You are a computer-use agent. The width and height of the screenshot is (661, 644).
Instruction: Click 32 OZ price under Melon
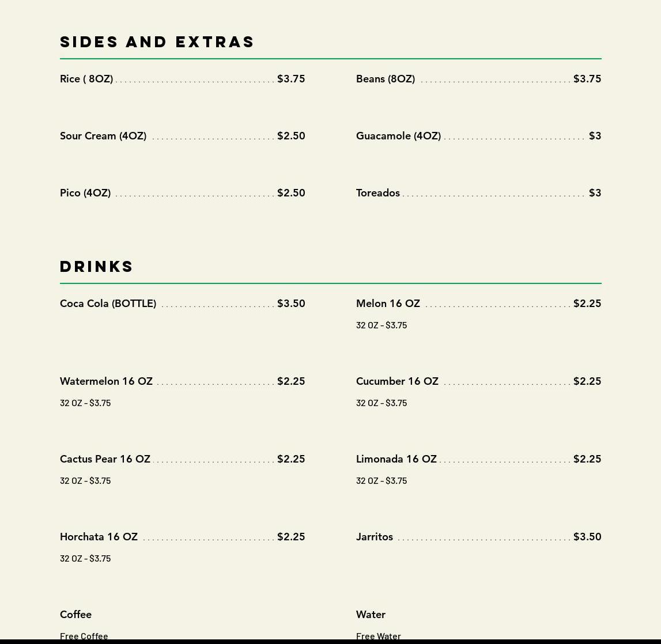[x=382, y=325]
